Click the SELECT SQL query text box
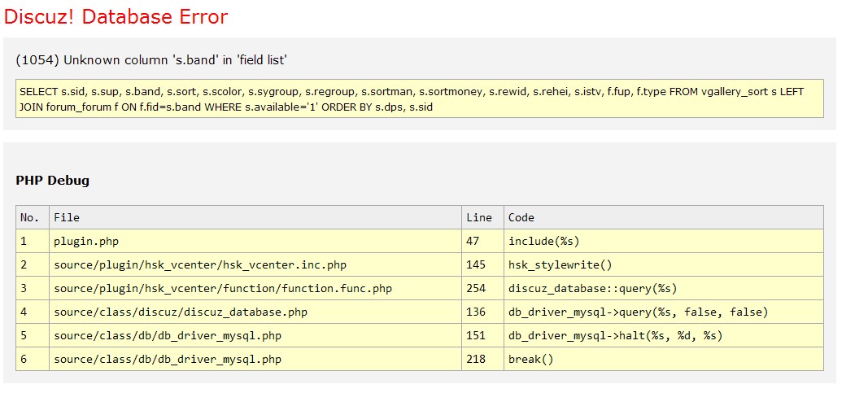868x393 pixels. click(420, 98)
